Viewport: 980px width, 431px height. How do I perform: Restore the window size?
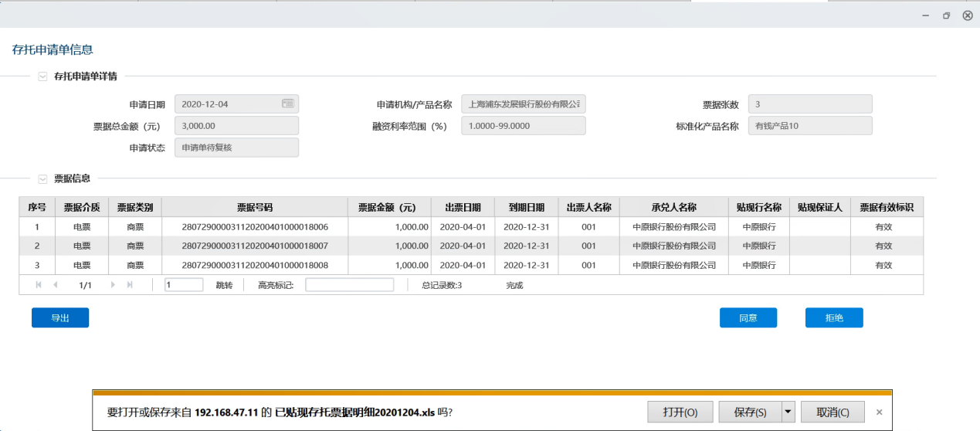[x=946, y=15]
